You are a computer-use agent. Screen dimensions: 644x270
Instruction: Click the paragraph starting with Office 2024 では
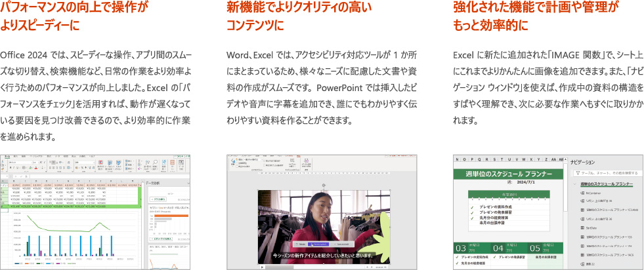(95, 95)
